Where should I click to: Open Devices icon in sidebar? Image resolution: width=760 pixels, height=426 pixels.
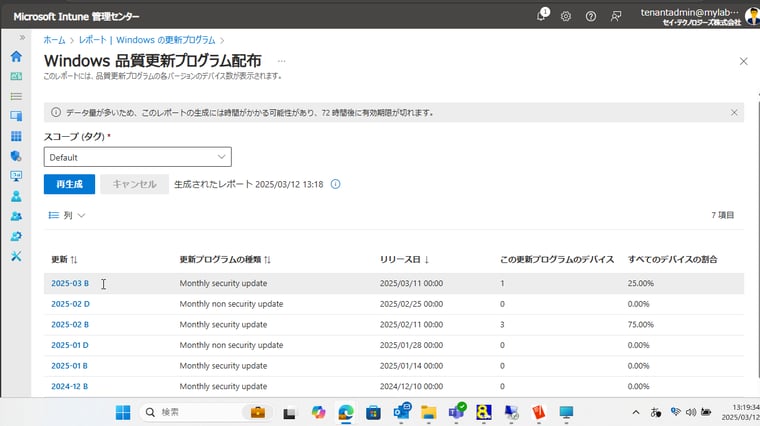click(x=16, y=116)
